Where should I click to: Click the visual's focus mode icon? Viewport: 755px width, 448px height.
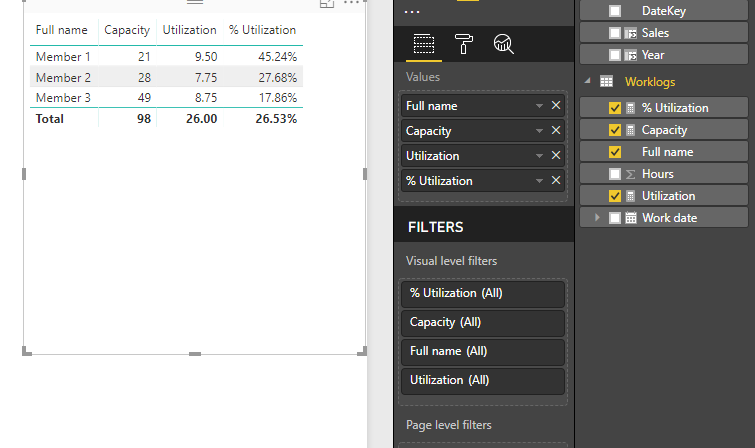click(x=327, y=3)
